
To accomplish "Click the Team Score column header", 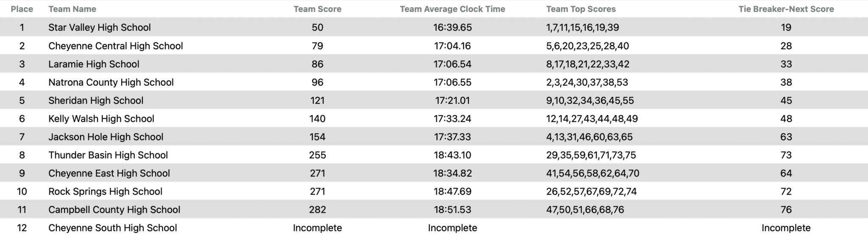I will (x=317, y=9).
